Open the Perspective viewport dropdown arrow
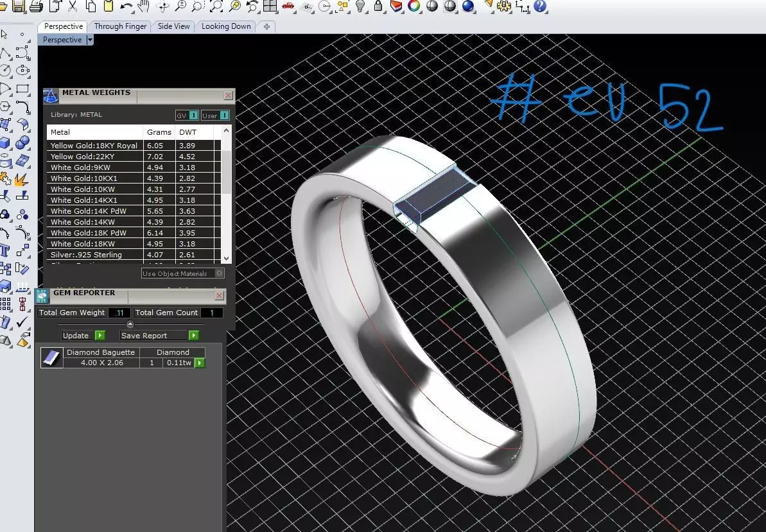Screen dimensions: 766x532 pos(90,40)
